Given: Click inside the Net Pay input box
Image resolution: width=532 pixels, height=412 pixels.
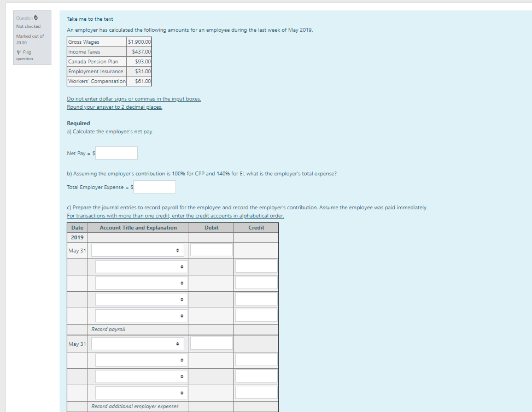Looking at the screenshot, I should (116, 153).
